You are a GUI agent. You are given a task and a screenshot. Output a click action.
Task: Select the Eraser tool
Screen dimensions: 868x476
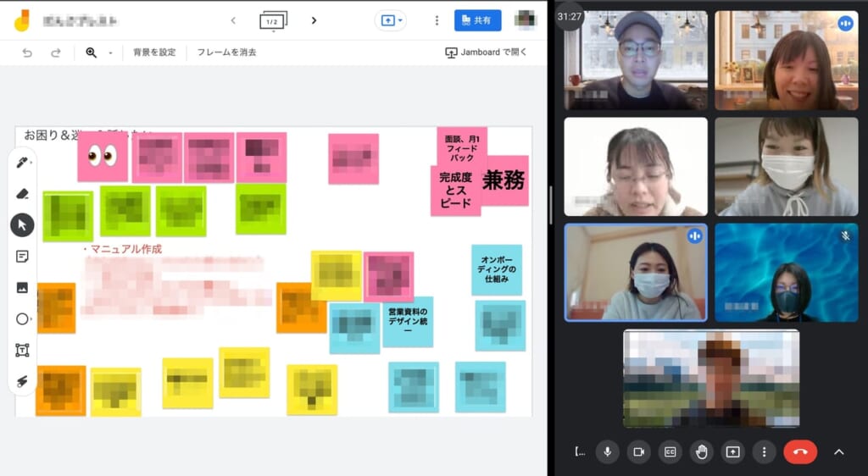click(x=22, y=193)
